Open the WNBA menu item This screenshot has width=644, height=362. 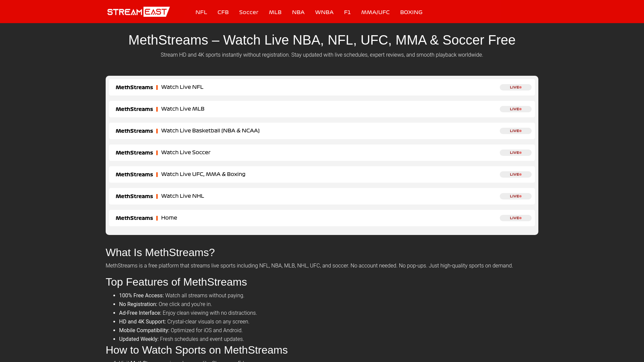tap(324, 12)
